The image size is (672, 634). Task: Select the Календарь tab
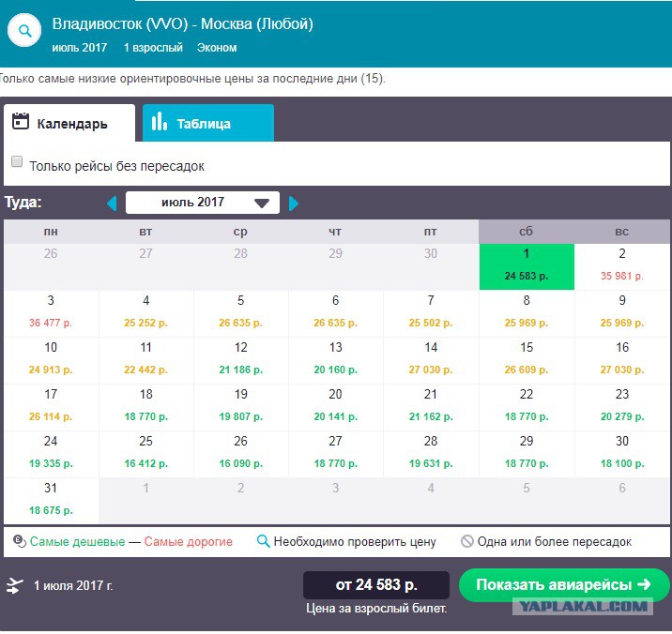click(x=69, y=123)
